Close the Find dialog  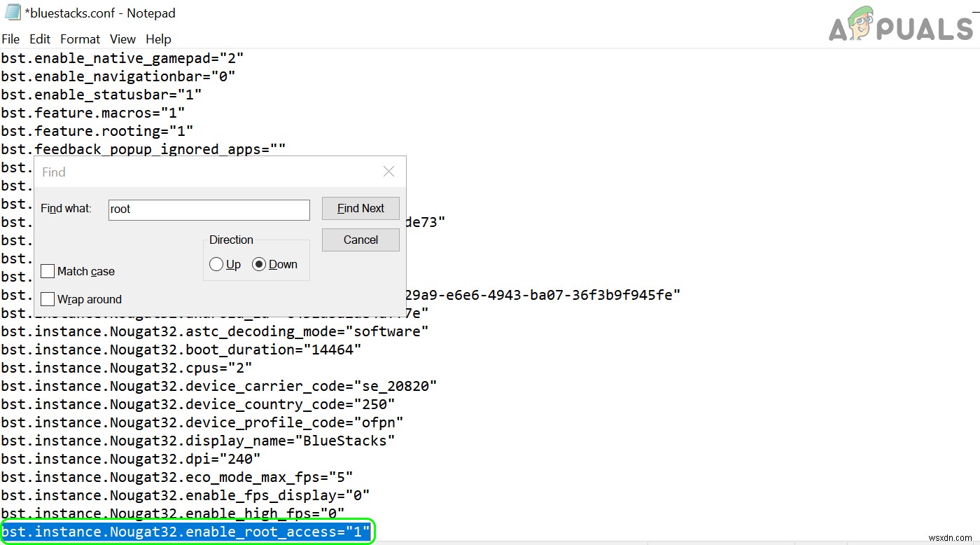388,172
